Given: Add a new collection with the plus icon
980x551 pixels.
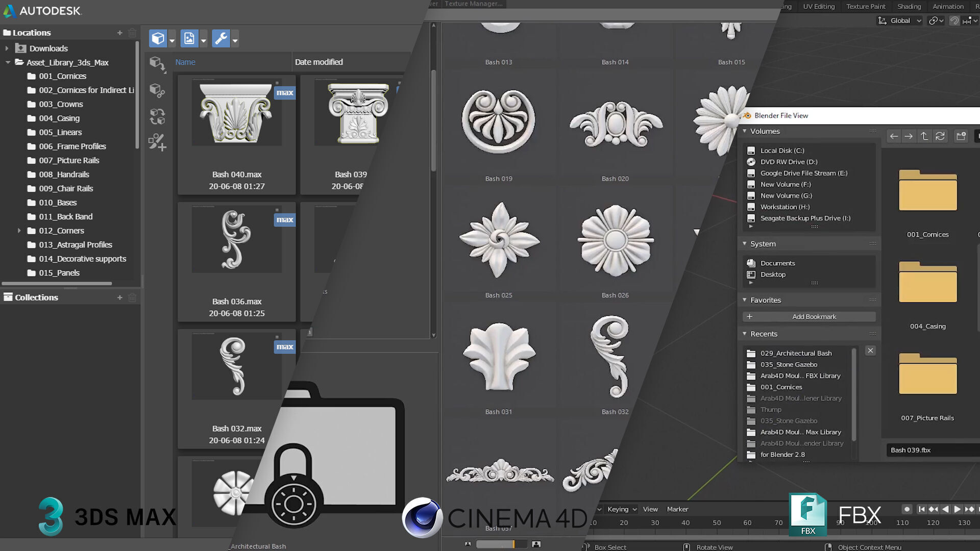Looking at the screenshot, I should click(x=119, y=297).
